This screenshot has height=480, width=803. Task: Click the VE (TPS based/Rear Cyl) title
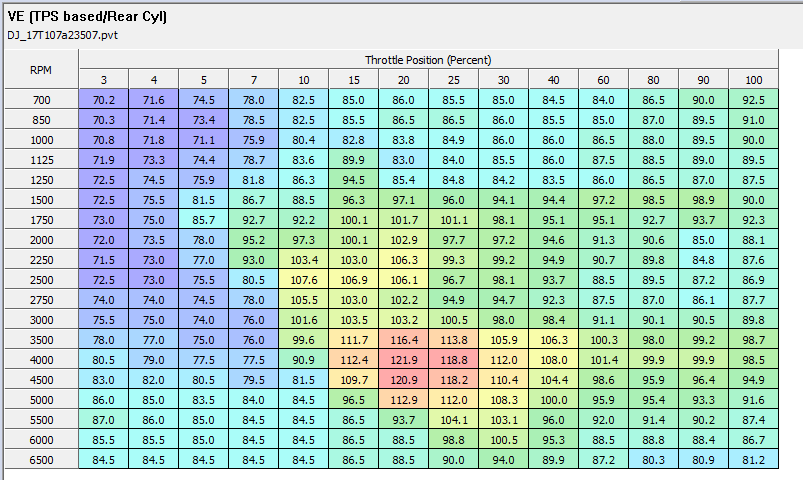[x=88, y=17]
